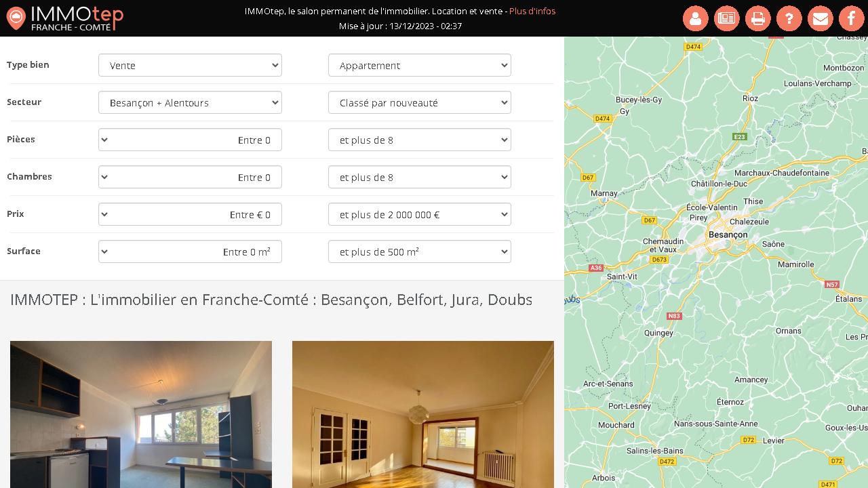Open the help question mark icon
This screenshot has width=868, height=488.
789,18
